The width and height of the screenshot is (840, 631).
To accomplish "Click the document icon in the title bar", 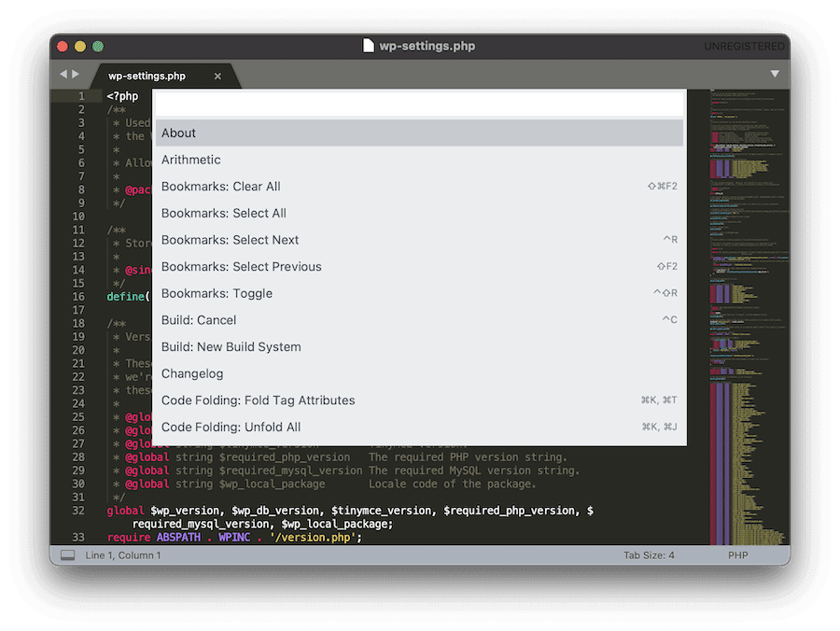I will pyautogui.click(x=370, y=45).
